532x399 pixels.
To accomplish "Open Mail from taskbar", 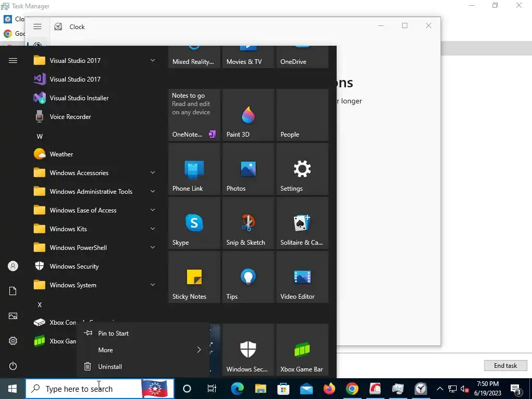I will pyautogui.click(x=306, y=389).
